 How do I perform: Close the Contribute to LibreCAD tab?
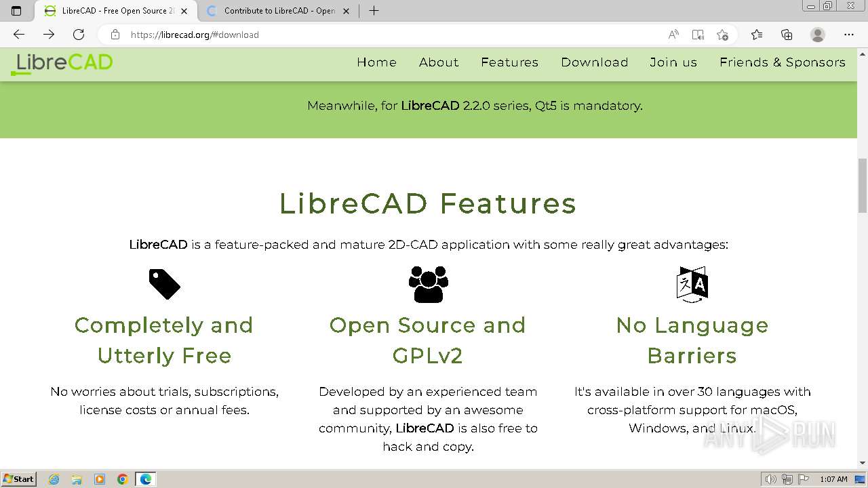pos(347,11)
